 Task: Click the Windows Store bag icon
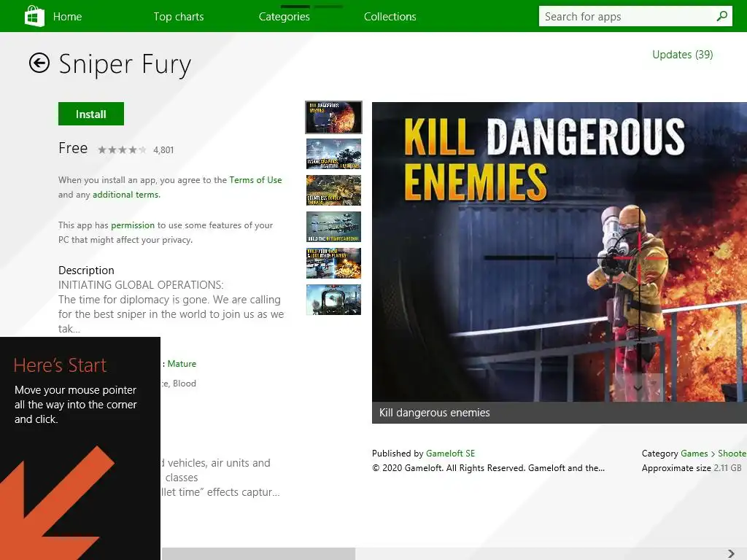pos(34,16)
